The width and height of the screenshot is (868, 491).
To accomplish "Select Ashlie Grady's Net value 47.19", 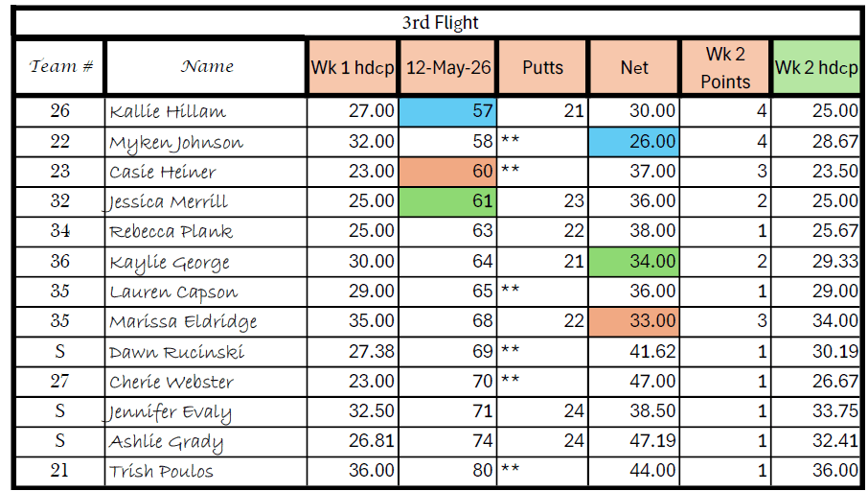I will pos(634,440).
